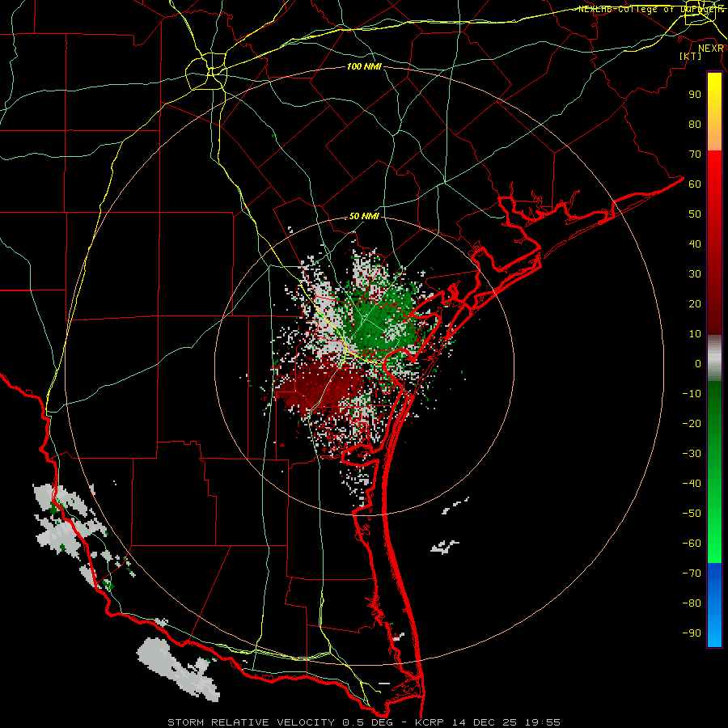Click "0.5 DEG" elevation in the bottom caption
728x728 pixels.
tap(368, 722)
